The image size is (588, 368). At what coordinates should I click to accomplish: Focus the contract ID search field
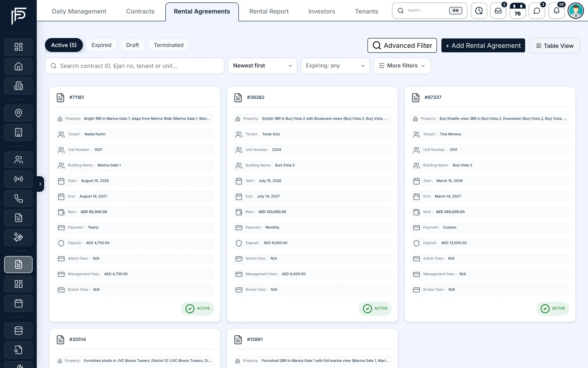click(135, 66)
